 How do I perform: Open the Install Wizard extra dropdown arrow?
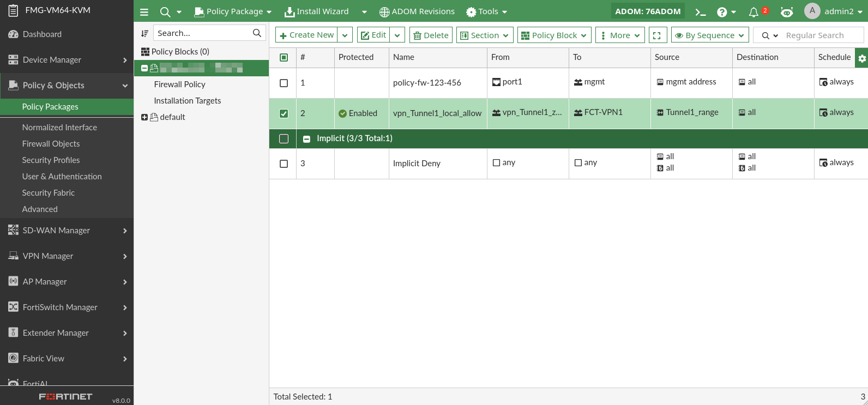364,12
